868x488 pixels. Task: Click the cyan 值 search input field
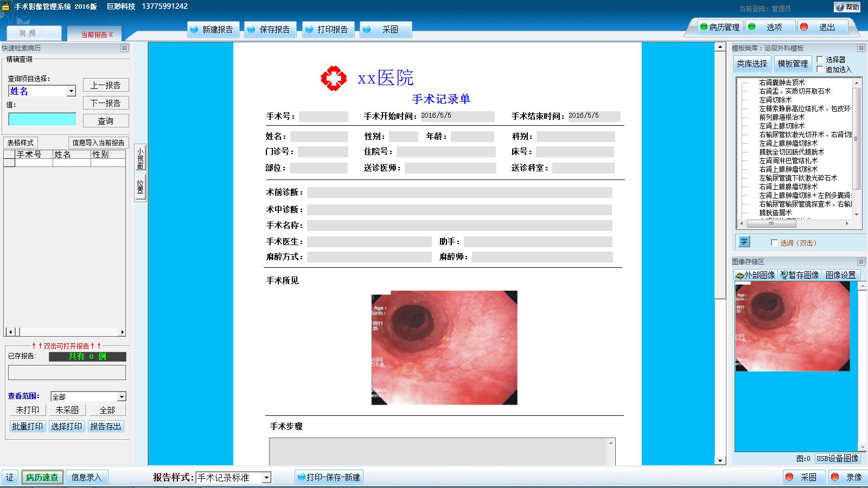42,119
